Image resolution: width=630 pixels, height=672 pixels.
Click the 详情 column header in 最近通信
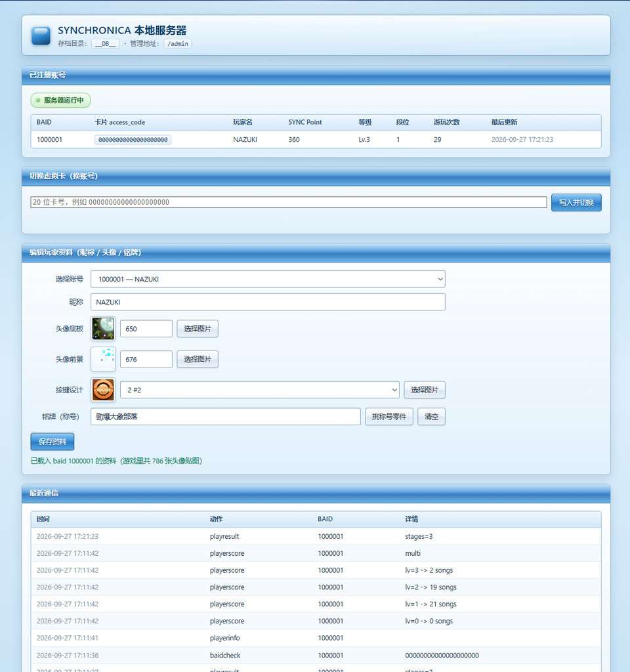pyautogui.click(x=411, y=519)
